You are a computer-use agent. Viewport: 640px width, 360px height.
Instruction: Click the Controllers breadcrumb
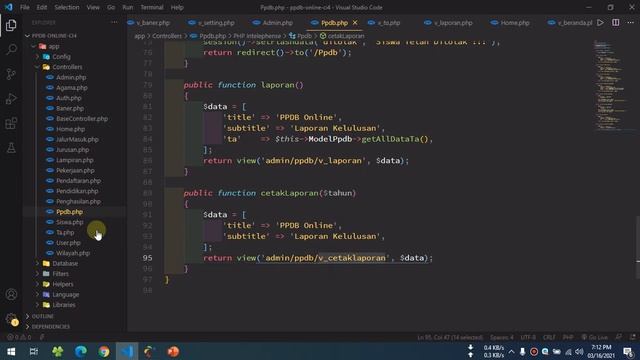167,36
